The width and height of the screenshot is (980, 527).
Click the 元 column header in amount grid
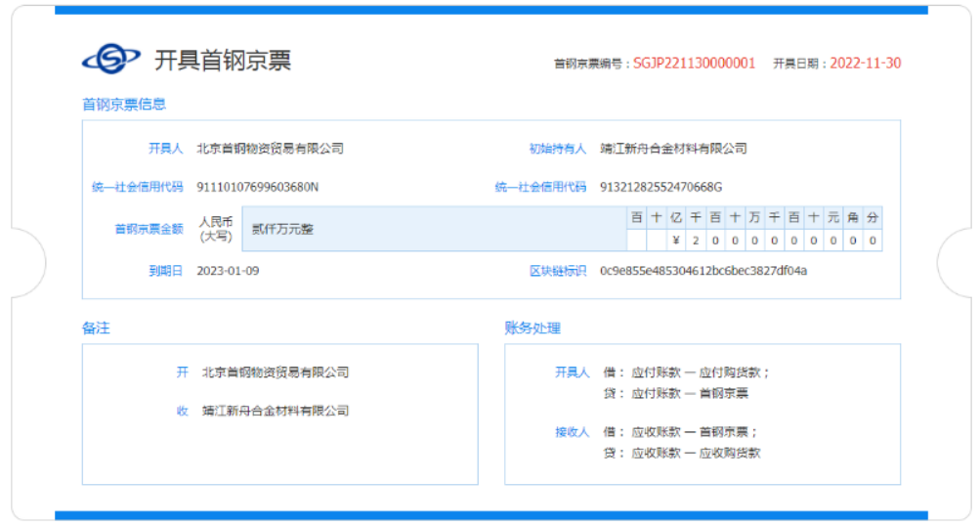tap(833, 218)
